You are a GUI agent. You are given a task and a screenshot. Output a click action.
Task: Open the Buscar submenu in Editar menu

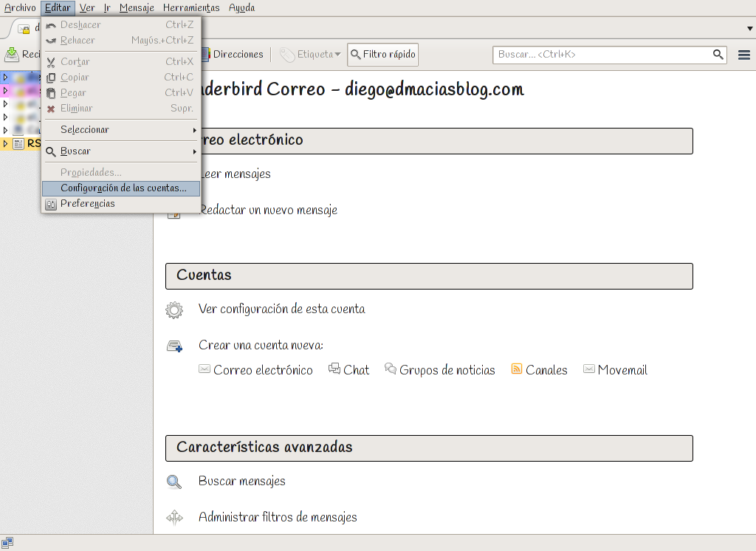pos(121,151)
